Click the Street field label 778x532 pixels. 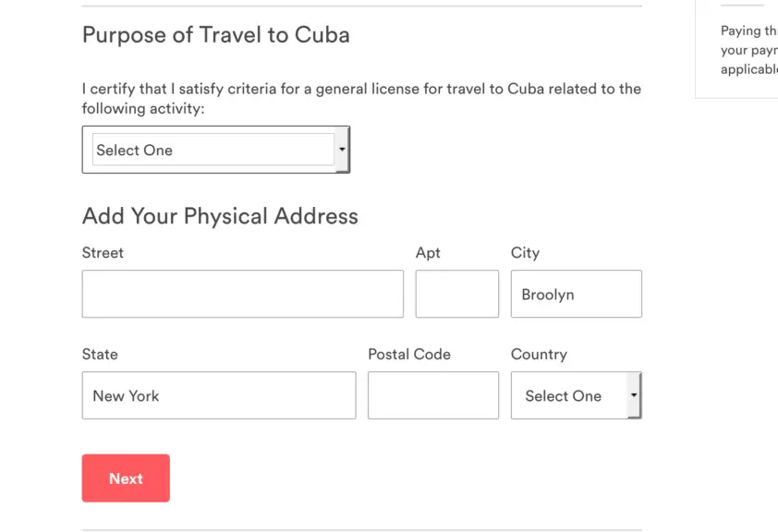(103, 253)
